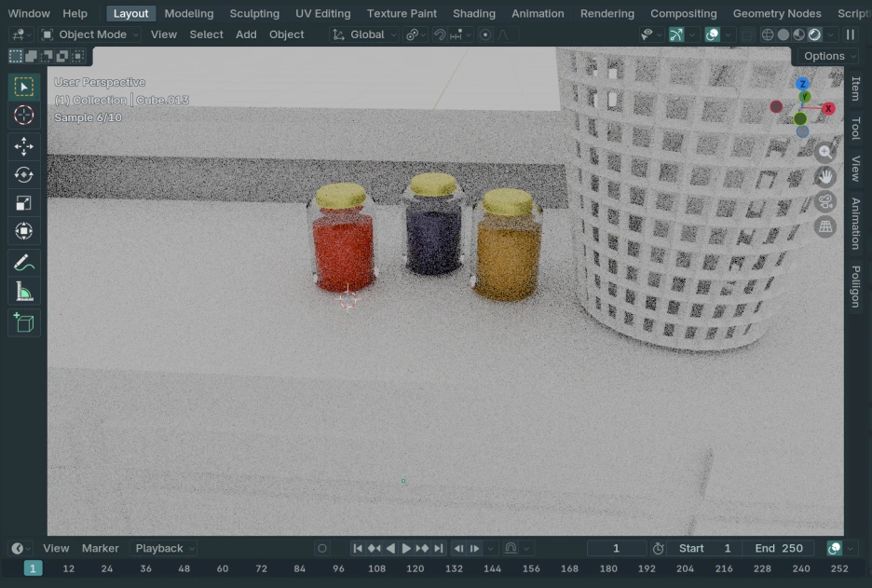The height and width of the screenshot is (588, 872).
Task: Open the Options dropdown
Action: coord(827,56)
